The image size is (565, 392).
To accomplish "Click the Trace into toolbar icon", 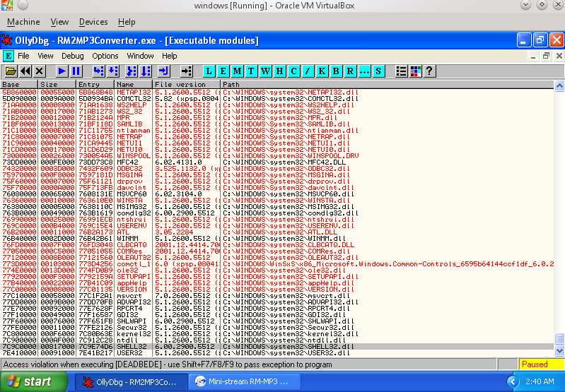I will 131,71.
